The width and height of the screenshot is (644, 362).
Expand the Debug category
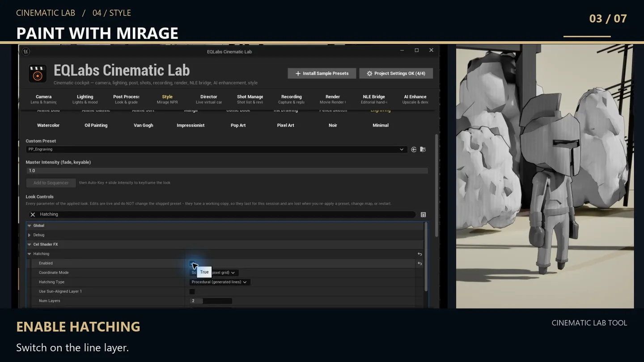(x=29, y=235)
